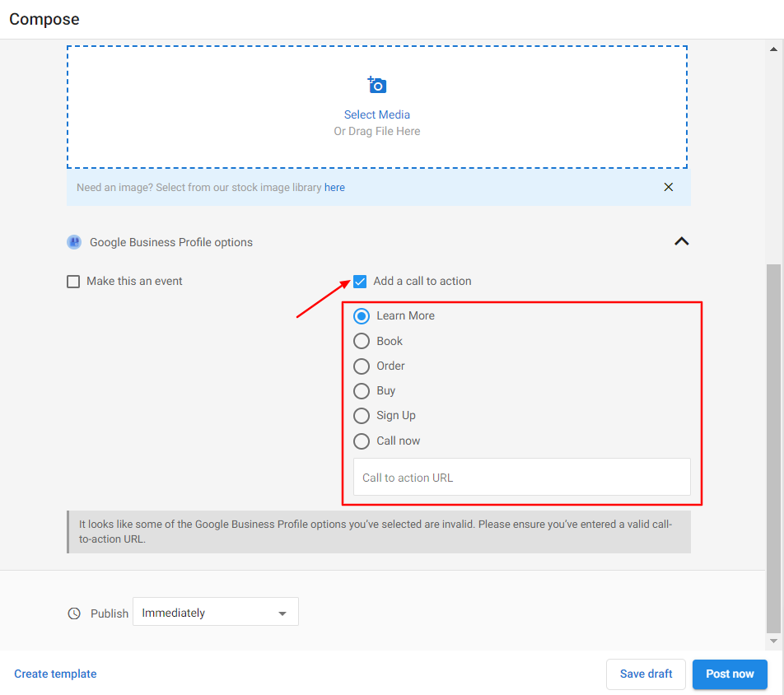Screen dimensions: 784x695
Task: Select the Learn More radio option
Action: tap(362, 316)
